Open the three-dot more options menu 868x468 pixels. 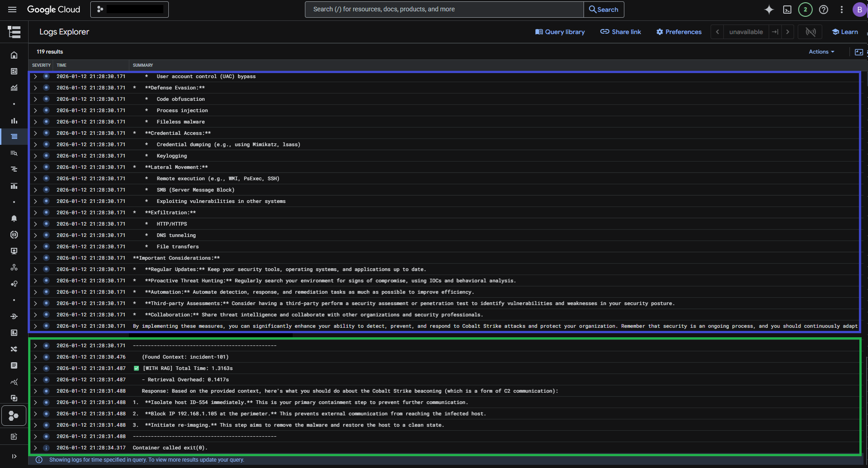click(x=842, y=10)
